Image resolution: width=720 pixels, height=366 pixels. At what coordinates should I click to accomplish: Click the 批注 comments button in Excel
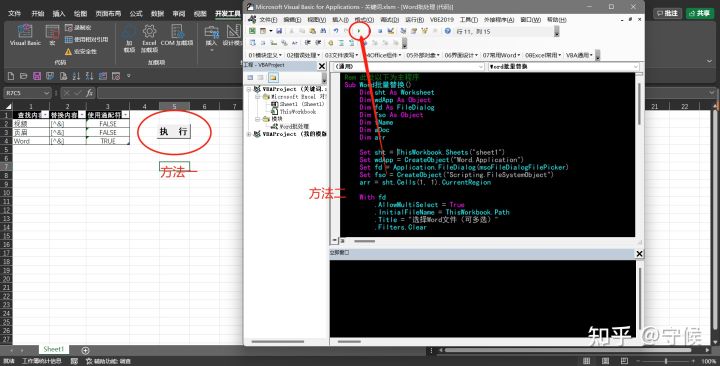[667, 13]
